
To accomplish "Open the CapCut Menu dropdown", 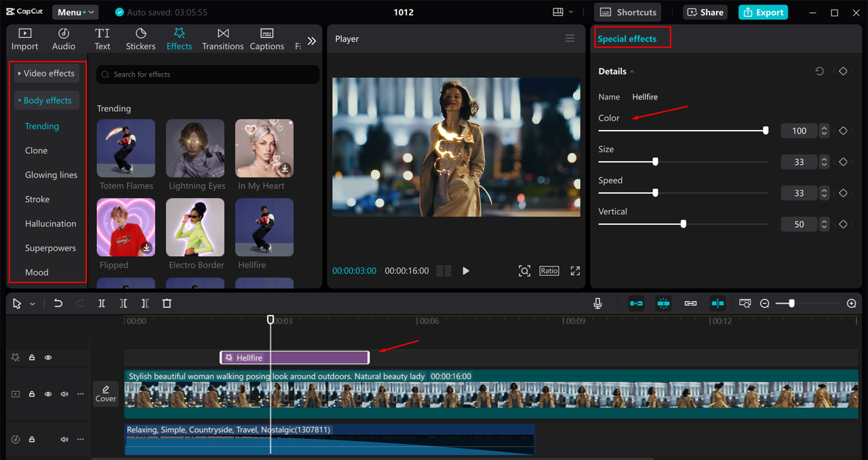I will point(75,12).
